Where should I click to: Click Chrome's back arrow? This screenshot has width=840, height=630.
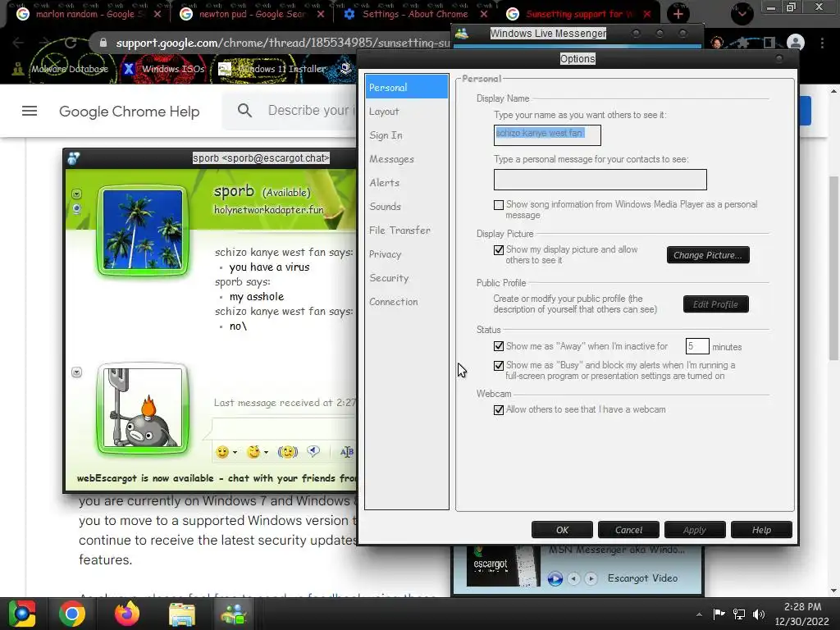tap(18, 43)
